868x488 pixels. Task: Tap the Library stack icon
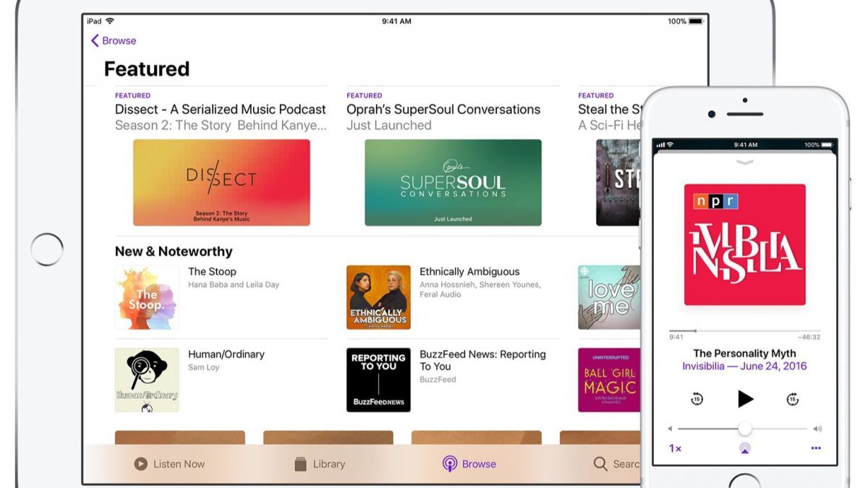click(x=301, y=464)
